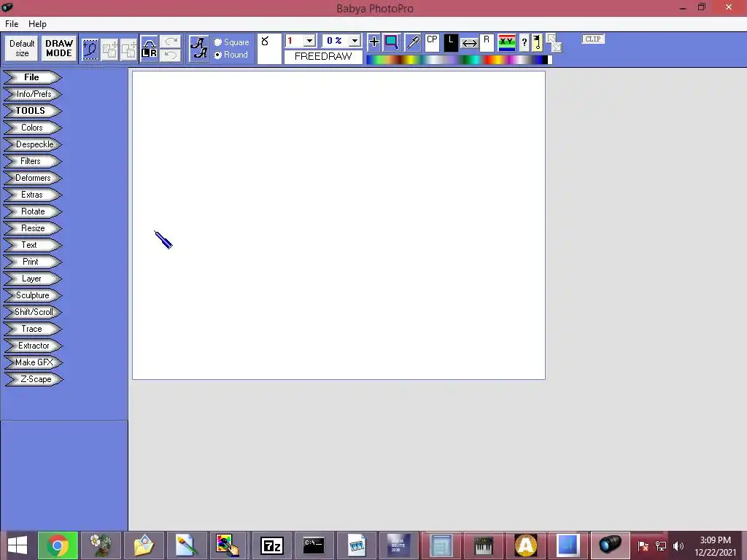Click the black L left color swatch
Viewport: 747px width, 560px height.
point(451,42)
